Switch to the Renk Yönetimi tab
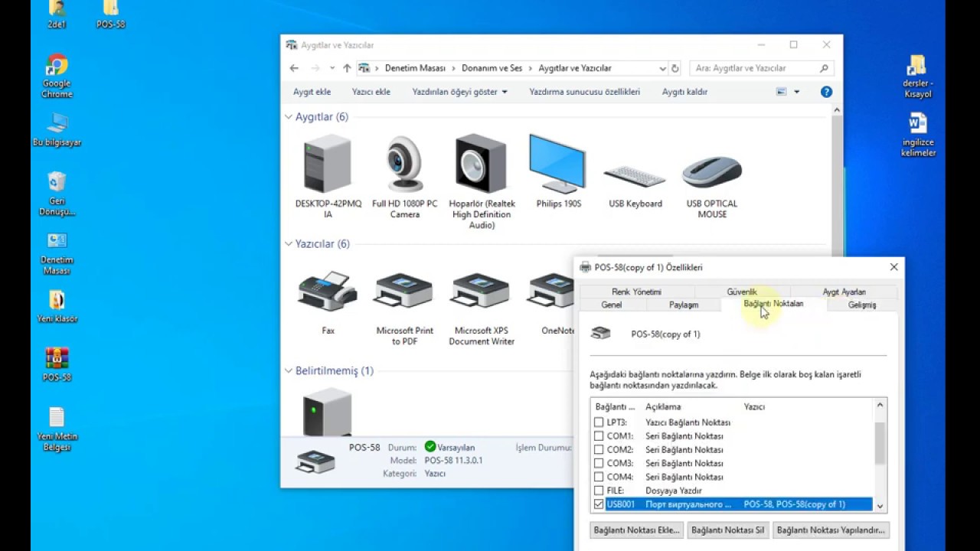The image size is (980, 551). tap(636, 292)
